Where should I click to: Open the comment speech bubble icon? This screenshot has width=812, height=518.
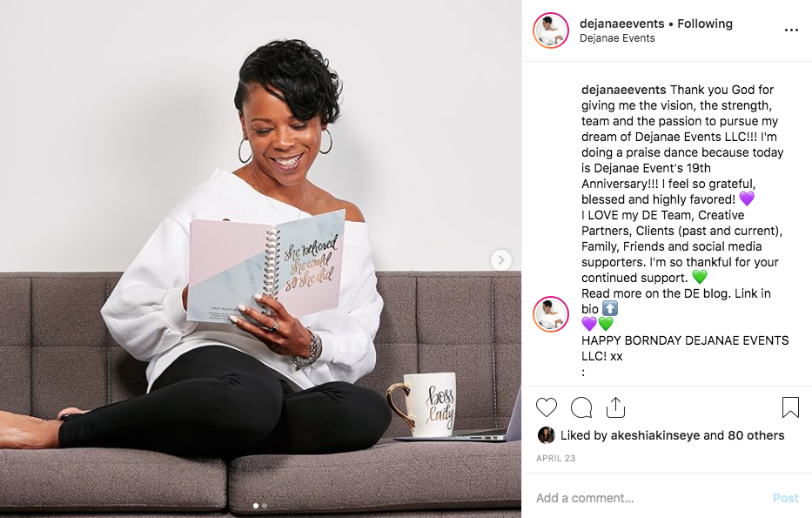[581, 407]
